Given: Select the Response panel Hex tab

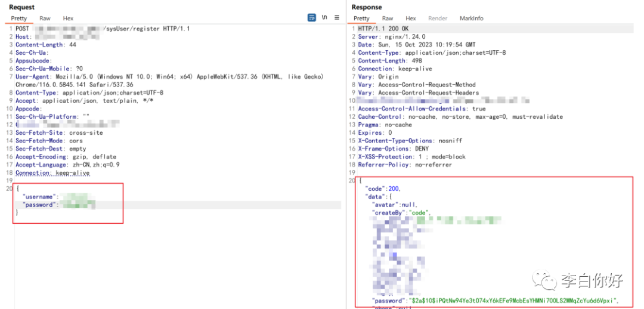Looking at the screenshot, I should (x=411, y=18).
